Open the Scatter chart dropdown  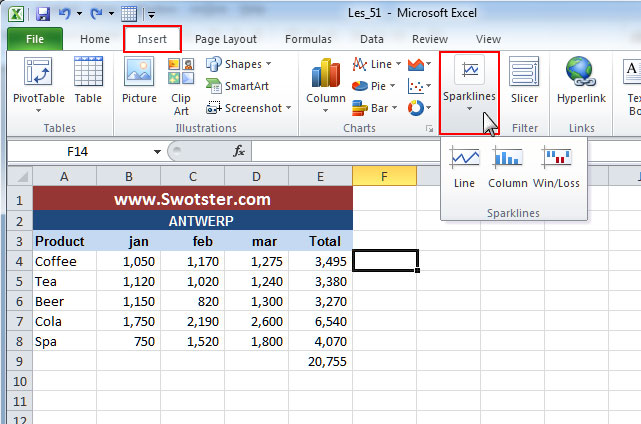tap(419, 86)
